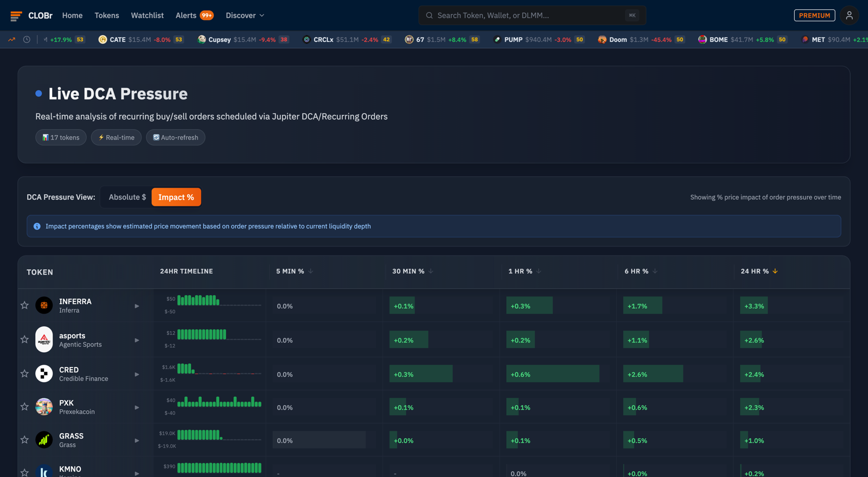
Task: Click the trending arrow icon in ticker bar
Action: (11, 40)
